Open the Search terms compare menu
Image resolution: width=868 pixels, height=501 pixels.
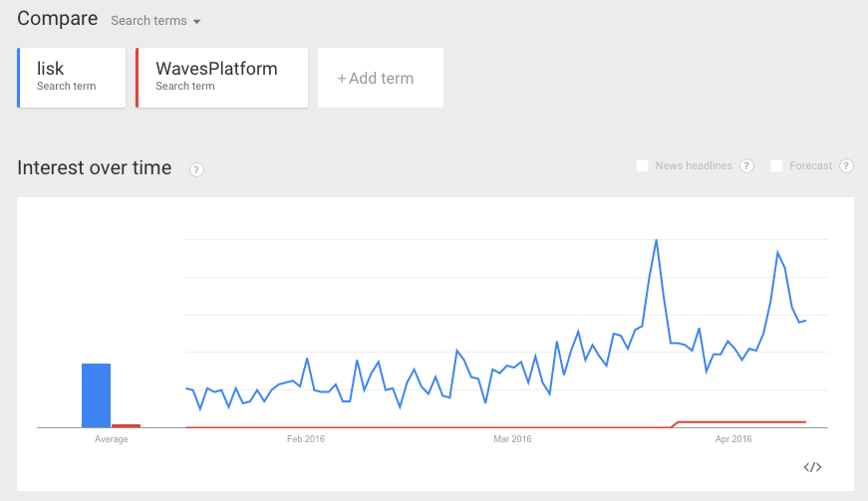[155, 21]
